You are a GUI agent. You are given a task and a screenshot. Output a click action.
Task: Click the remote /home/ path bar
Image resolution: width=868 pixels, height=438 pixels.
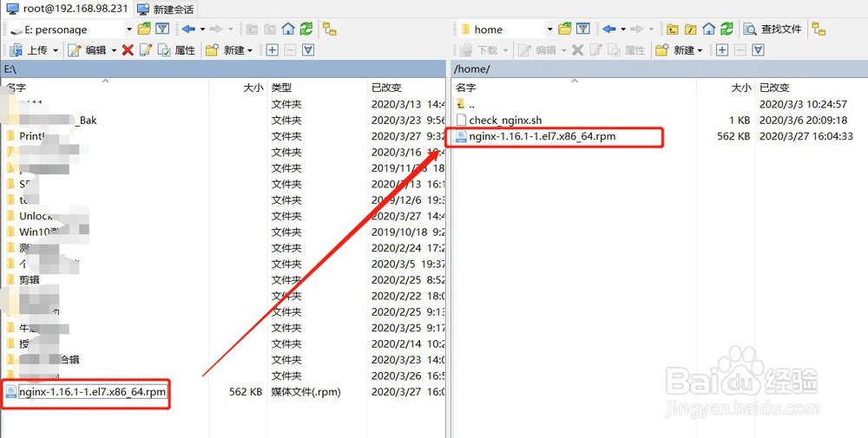(x=660, y=69)
